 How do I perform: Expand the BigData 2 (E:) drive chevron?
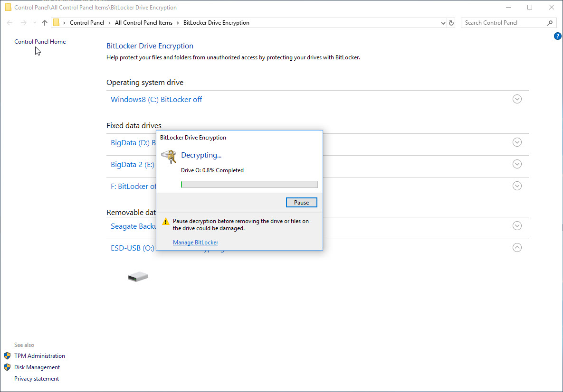point(517,164)
